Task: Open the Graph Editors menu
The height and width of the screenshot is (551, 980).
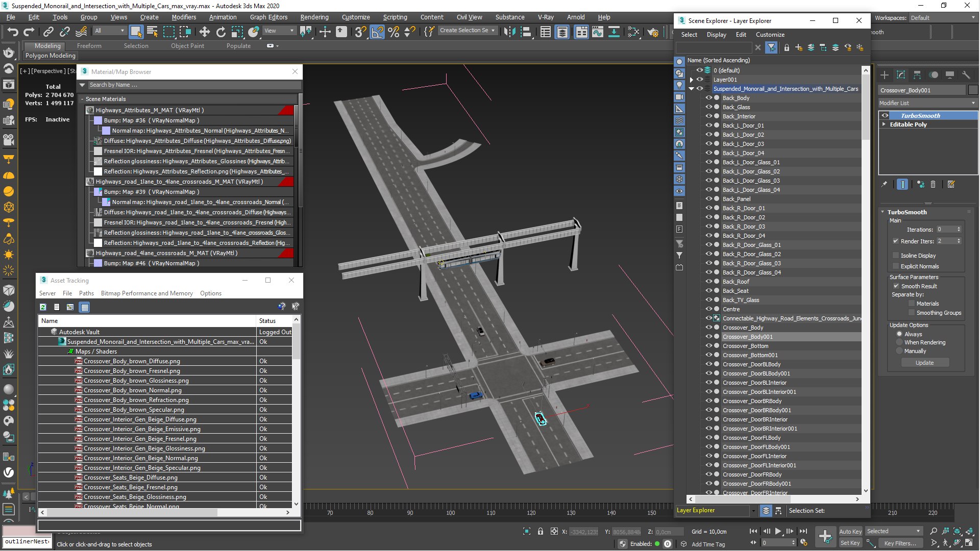Action: tap(268, 17)
